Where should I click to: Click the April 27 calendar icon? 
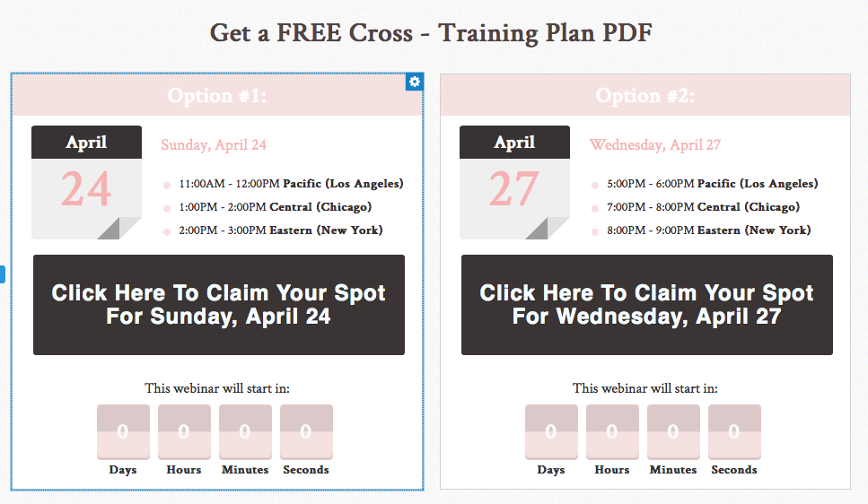pyautogui.click(x=514, y=183)
